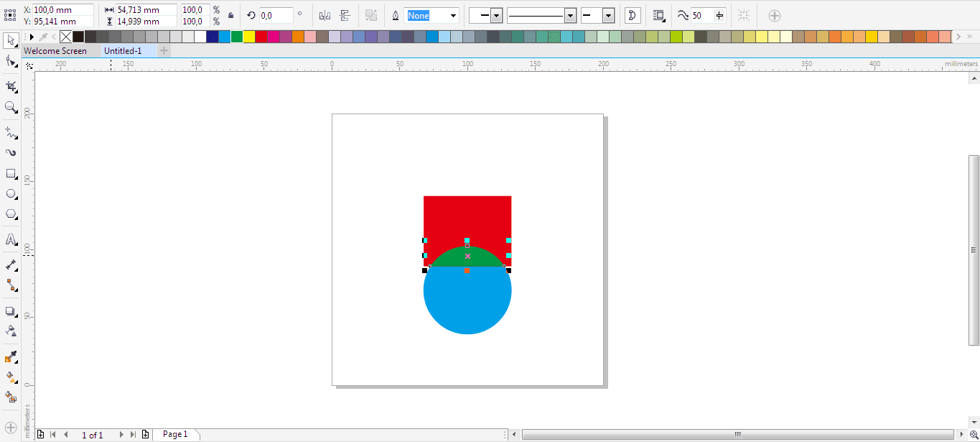980x442 pixels.
Task: Click the object height field
Action: [146, 22]
